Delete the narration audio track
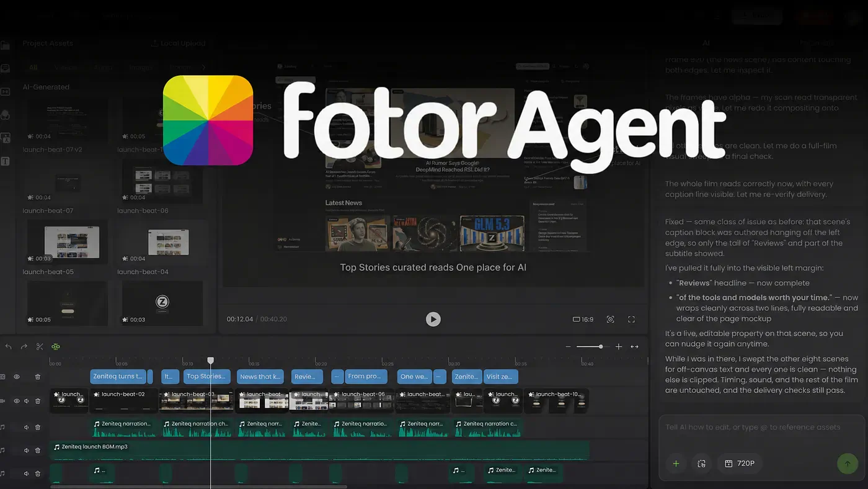This screenshot has height=489, width=868. point(38,427)
